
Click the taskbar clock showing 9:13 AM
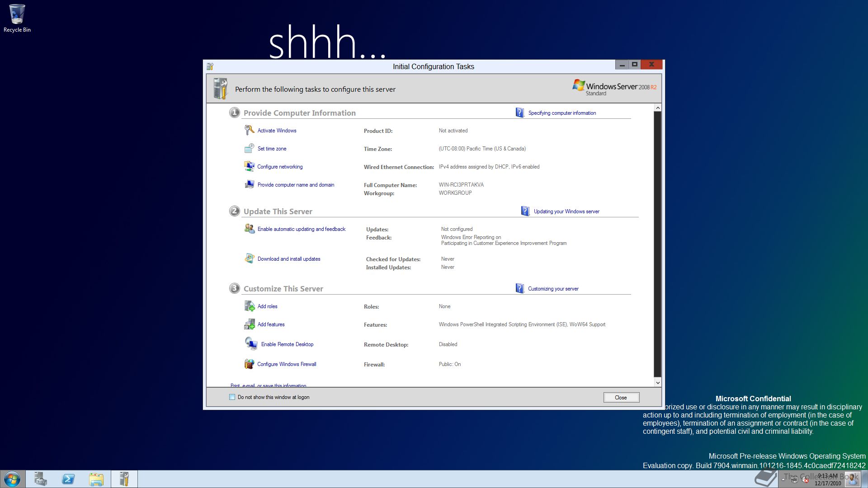click(827, 479)
